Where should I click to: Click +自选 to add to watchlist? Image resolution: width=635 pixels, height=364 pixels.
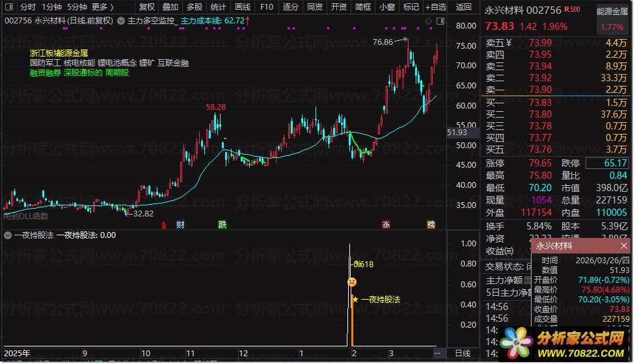tap(435, 7)
